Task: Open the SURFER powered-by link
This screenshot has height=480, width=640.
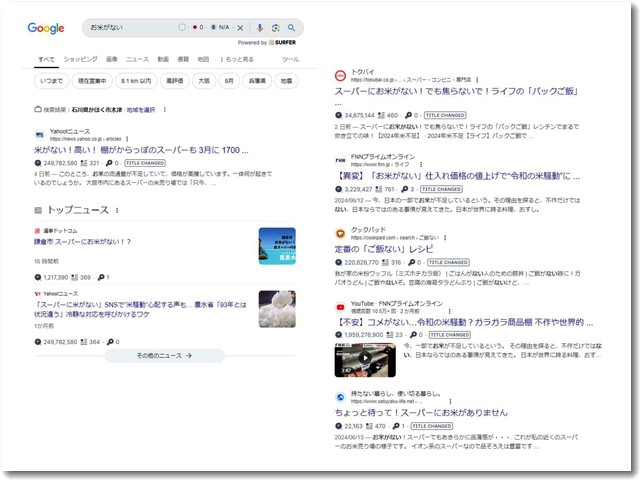Action: [x=282, y=42]
